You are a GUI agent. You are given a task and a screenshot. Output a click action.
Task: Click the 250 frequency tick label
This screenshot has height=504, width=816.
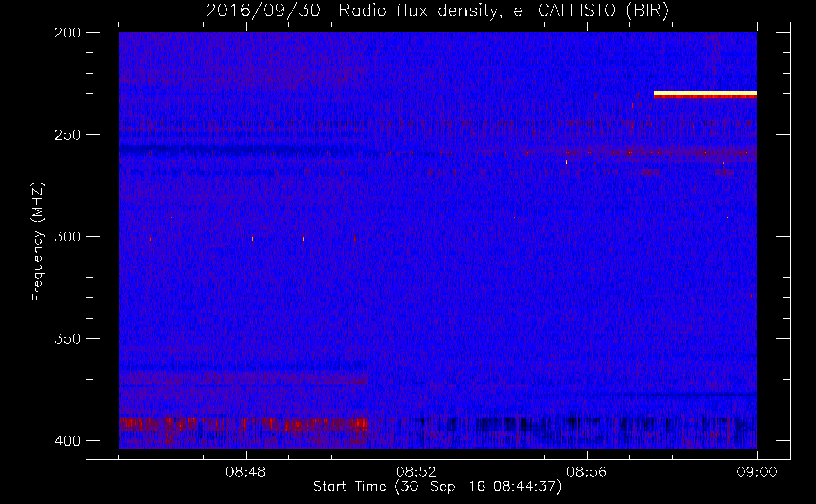tap(68, 135)
